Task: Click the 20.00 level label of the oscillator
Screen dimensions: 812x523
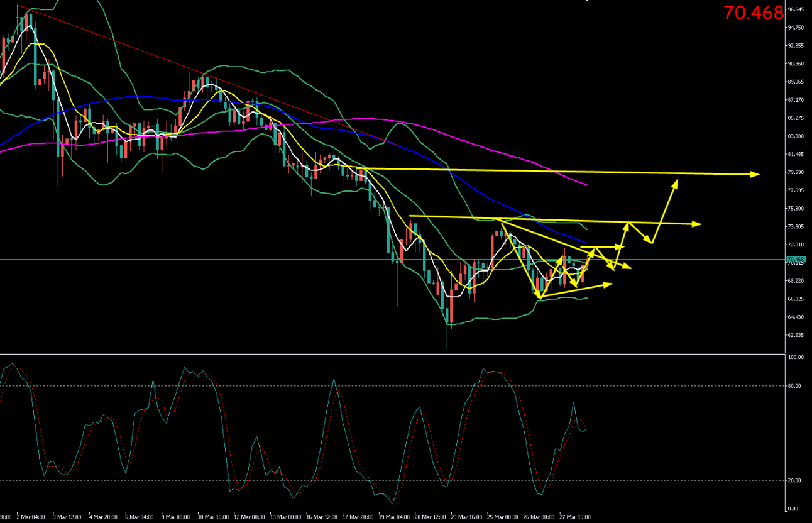Action: pos(794,480)
